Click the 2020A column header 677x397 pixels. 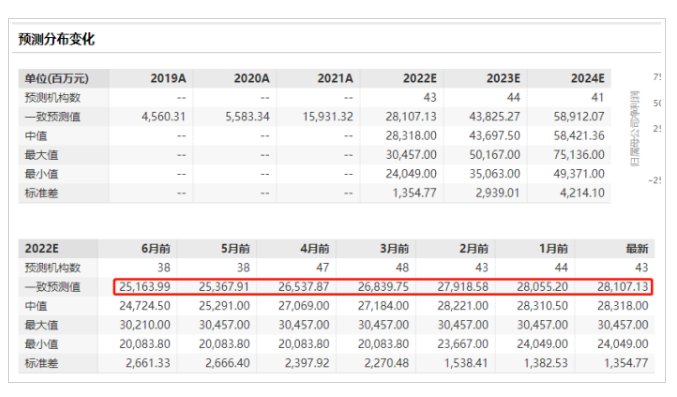252,78
